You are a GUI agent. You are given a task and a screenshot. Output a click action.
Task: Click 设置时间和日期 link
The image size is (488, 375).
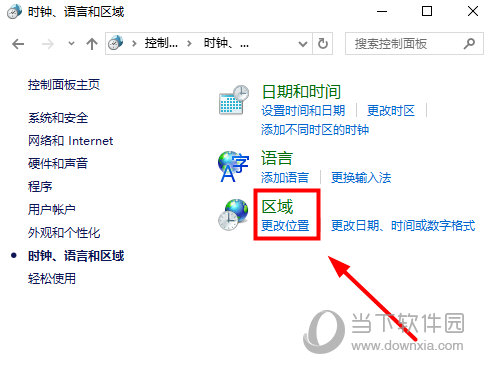pyautogui.click(x=303, y=111)
